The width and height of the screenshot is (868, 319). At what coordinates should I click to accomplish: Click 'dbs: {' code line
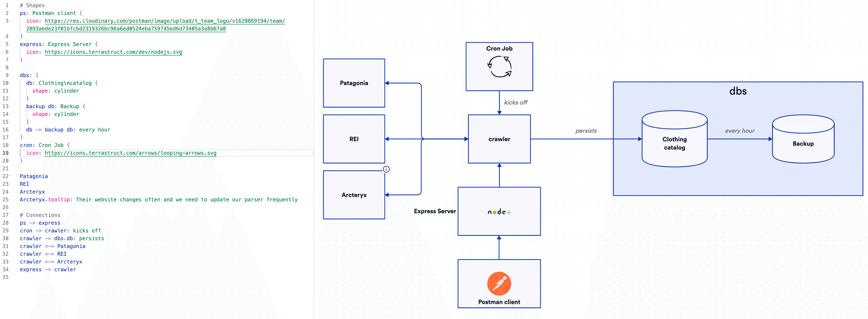coord(29,75)
